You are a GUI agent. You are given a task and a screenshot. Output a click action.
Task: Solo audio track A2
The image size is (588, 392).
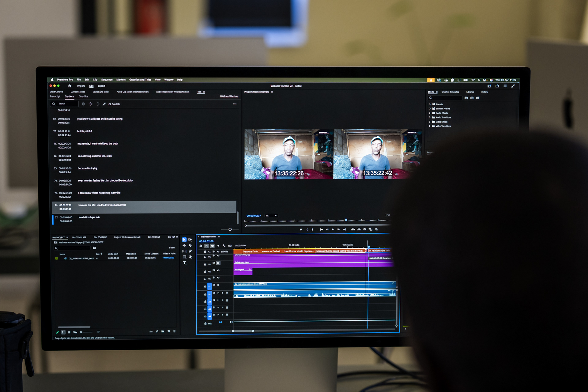(x=223, y=300)
